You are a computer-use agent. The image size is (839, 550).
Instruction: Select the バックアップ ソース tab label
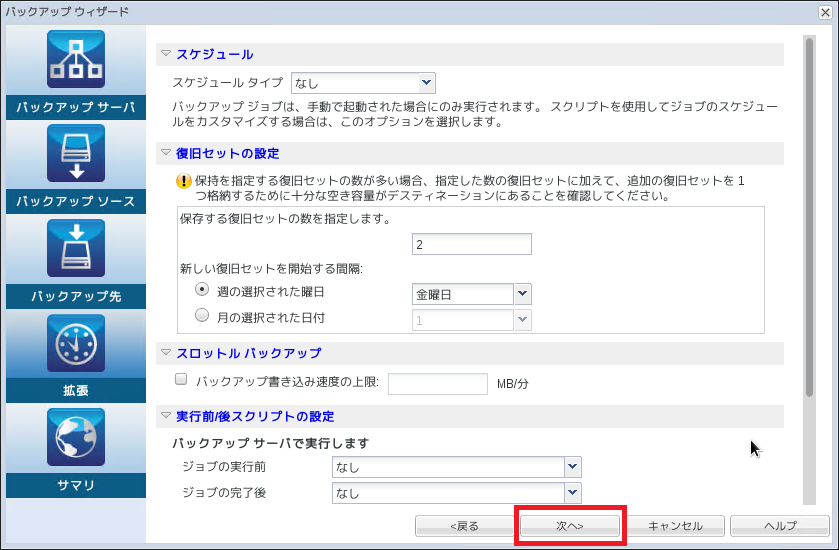coord(76,202)
